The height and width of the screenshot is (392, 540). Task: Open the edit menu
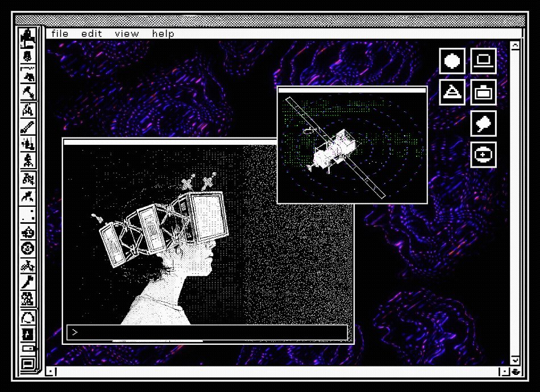pyautogui.click(x=92, y=34)
